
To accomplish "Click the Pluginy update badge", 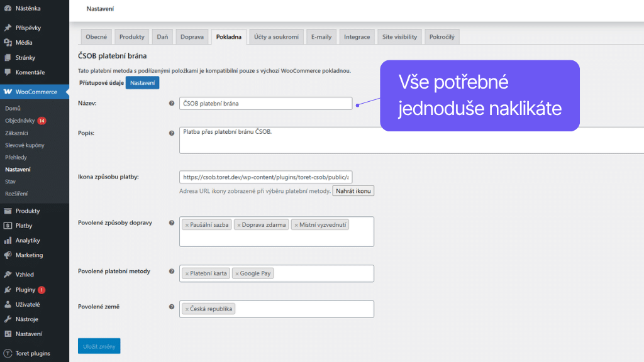I will click(42, 290).
